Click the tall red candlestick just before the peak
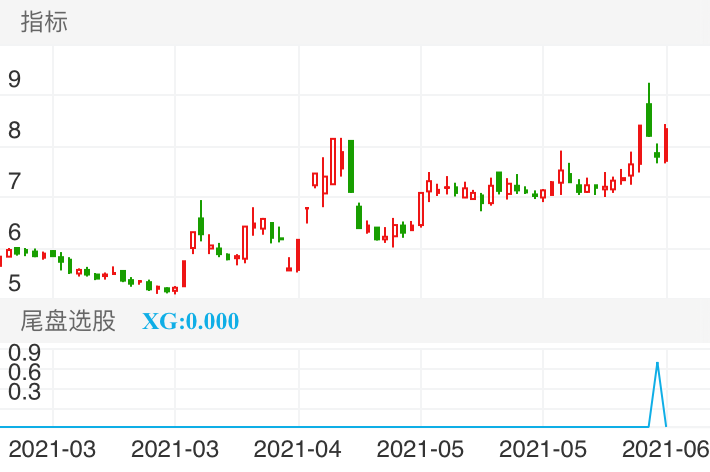 tap(639, 145)
